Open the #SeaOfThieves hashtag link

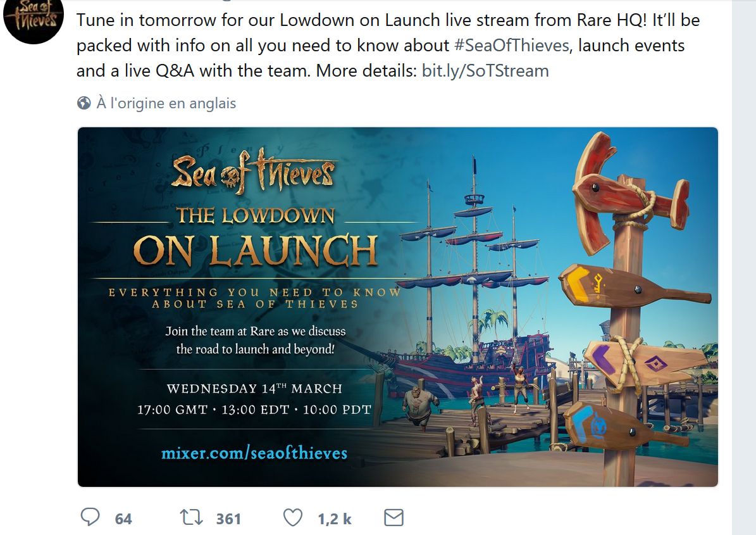pos(512,46)
